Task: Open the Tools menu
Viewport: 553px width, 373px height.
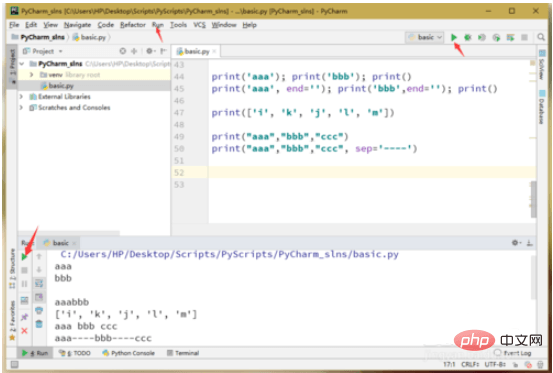Action: (178, 25)
